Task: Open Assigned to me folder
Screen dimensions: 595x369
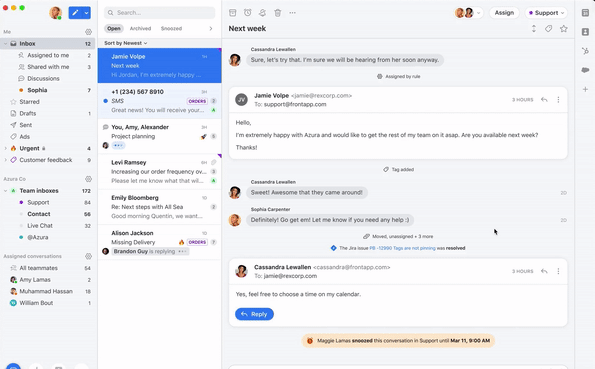Action: [x=48, y=55]
